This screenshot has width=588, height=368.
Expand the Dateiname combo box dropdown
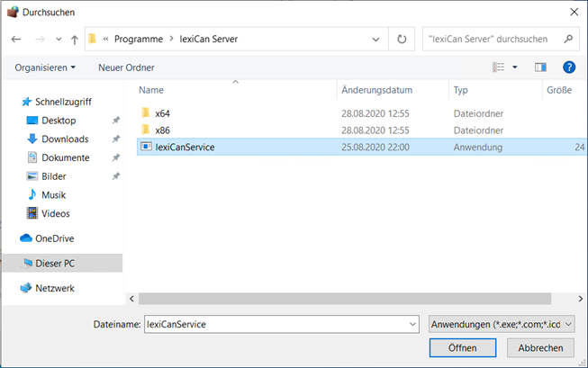point(412,323)
